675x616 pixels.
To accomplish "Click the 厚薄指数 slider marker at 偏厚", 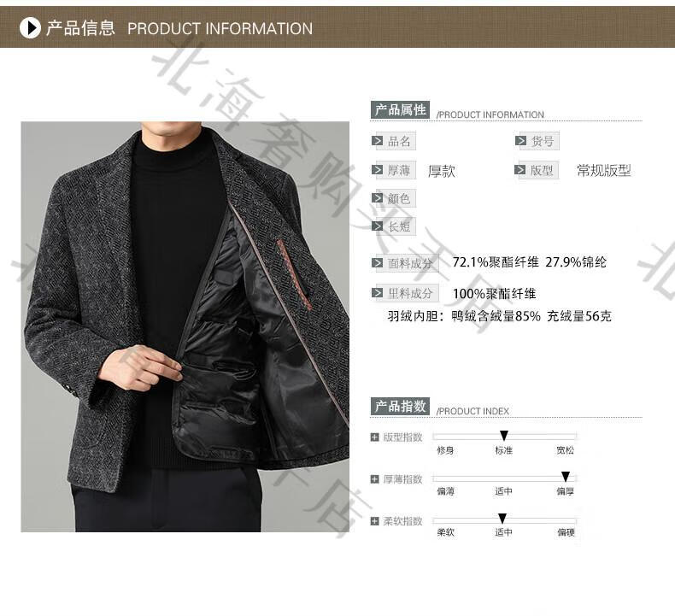I will click(566, 477).
